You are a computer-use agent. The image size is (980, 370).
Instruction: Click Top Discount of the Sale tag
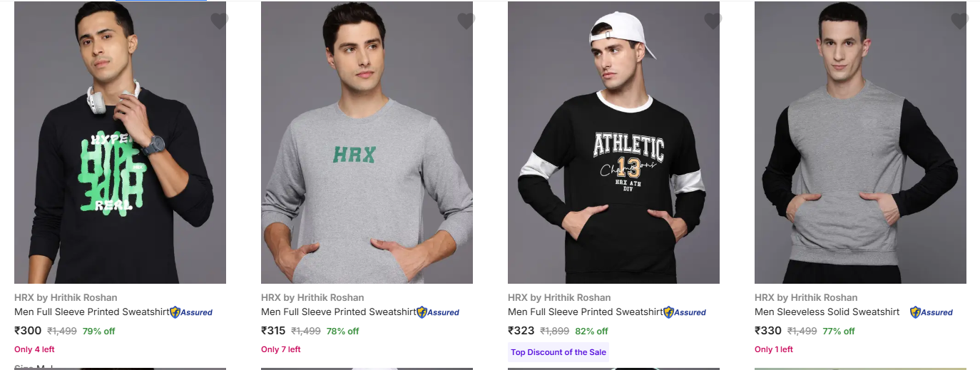click(x=558, y=352)
